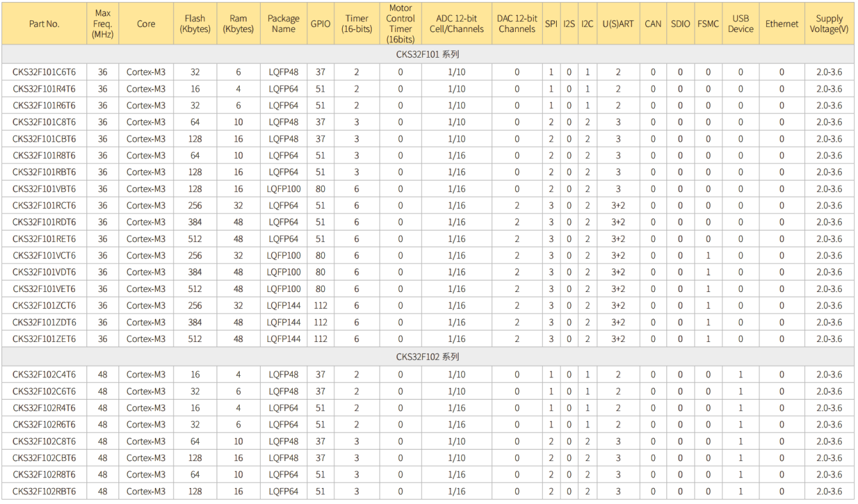Click part number CKS32F102C4T6
The height and width of the screenshot is (504, 858).
point(44,375)
